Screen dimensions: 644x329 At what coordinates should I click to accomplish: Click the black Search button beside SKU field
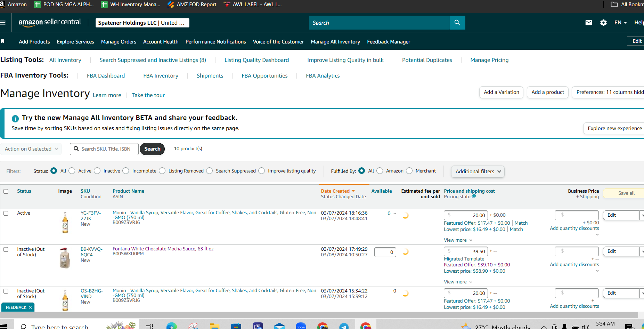[x=152, y=149]
